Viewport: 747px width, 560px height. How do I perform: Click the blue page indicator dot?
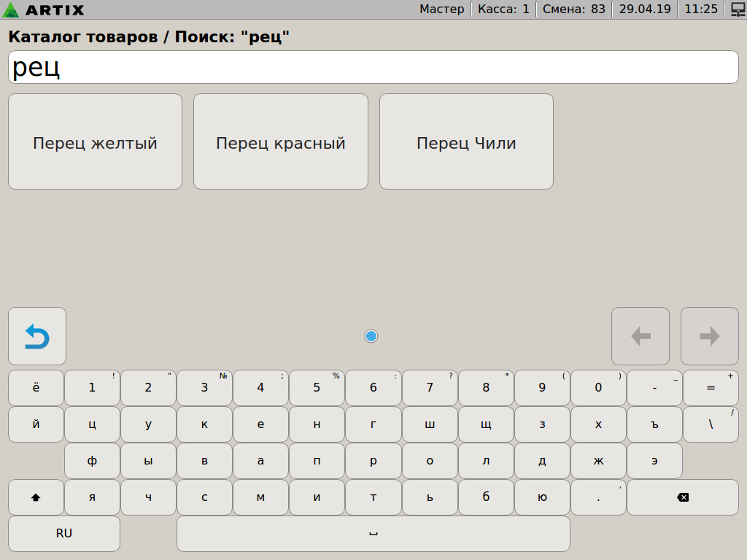tap(371, 336)
